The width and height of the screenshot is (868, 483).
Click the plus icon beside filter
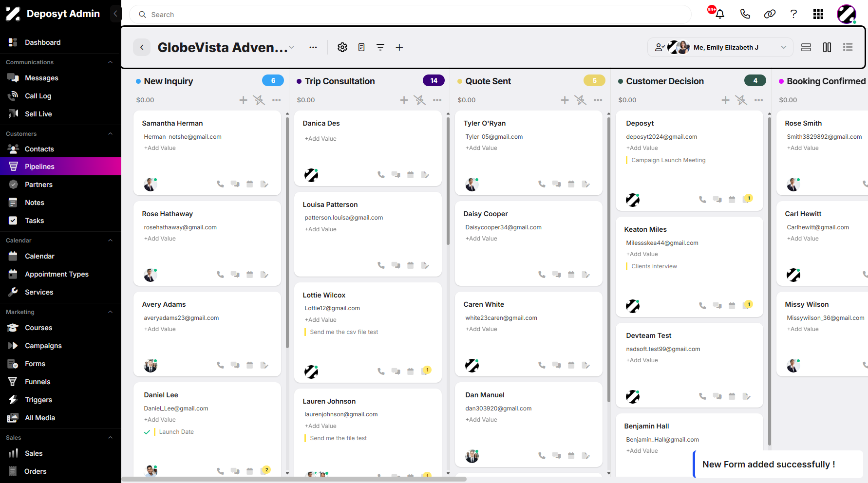(399, 47)
